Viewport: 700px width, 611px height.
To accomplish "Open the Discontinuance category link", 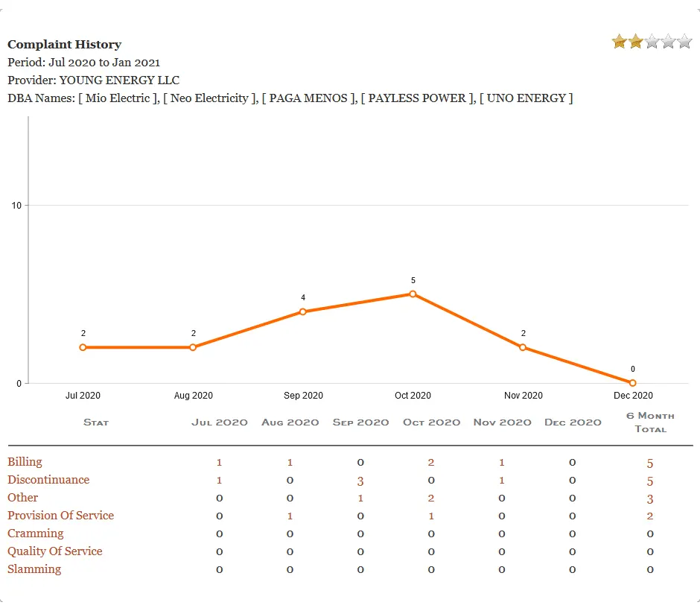I will 48,480.
